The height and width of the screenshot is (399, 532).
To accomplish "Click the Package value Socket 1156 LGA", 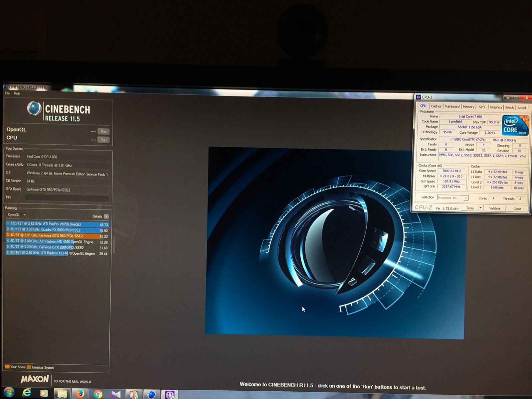I will coord(470,127).
